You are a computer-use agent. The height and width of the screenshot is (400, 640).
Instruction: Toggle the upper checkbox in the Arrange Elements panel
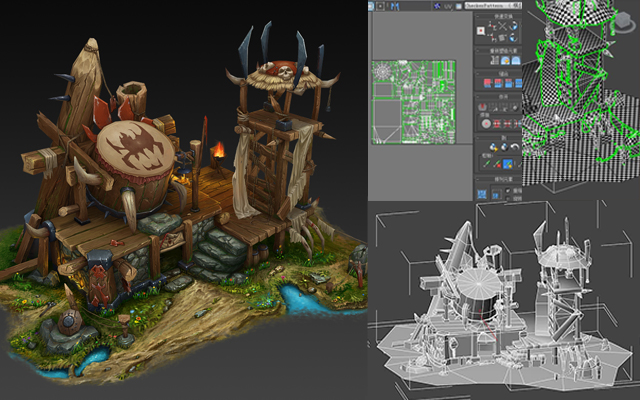[508, 190]
